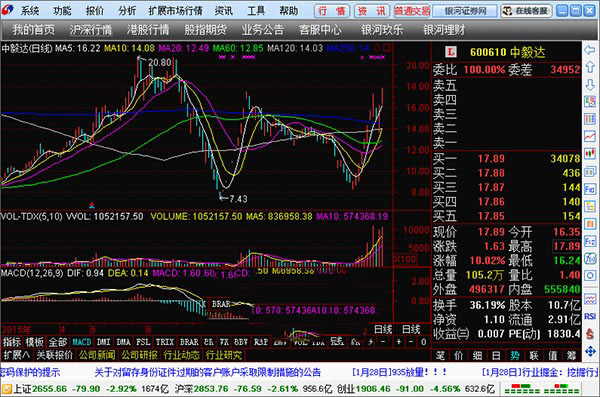Open the 报价 menu
Screen dimensions: 600x397
tap(95, 11)
